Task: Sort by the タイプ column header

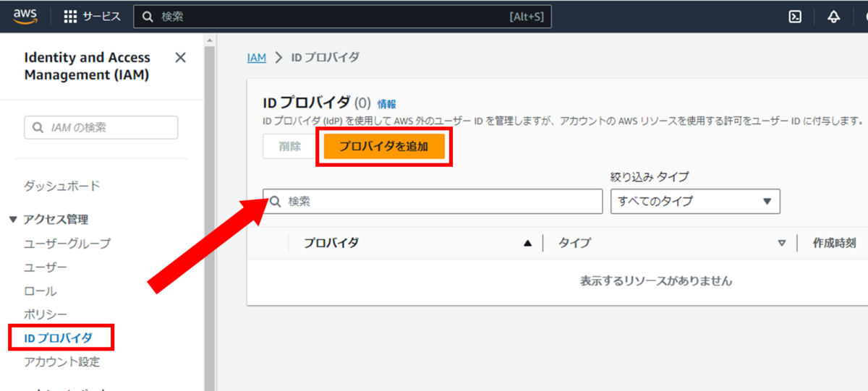Action: (x=574, y=243)
